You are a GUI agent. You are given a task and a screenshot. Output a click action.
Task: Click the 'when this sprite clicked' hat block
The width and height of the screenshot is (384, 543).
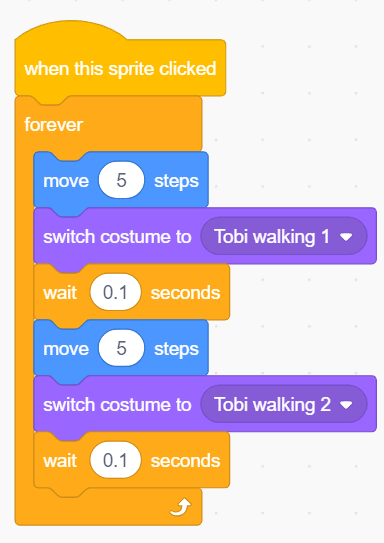click(x=120, y=68)
